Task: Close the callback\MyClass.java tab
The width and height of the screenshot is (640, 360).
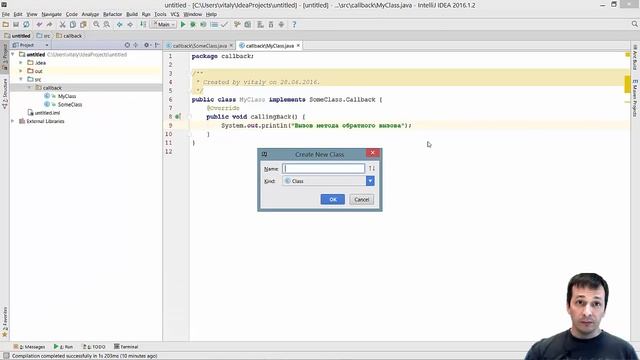Action: click(298, 46)
